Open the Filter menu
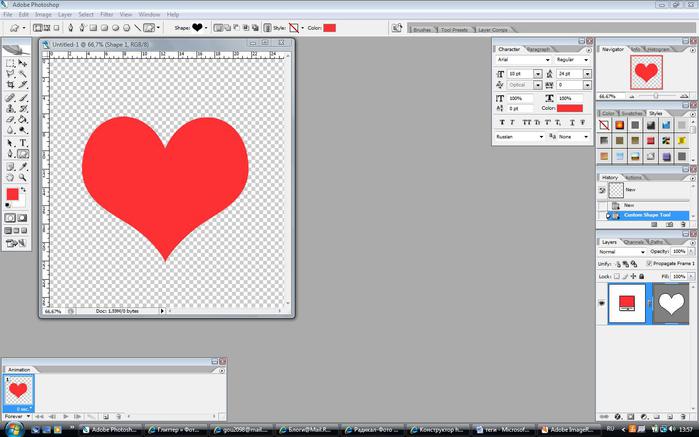The image size is (699, 437). coord(108,15)
